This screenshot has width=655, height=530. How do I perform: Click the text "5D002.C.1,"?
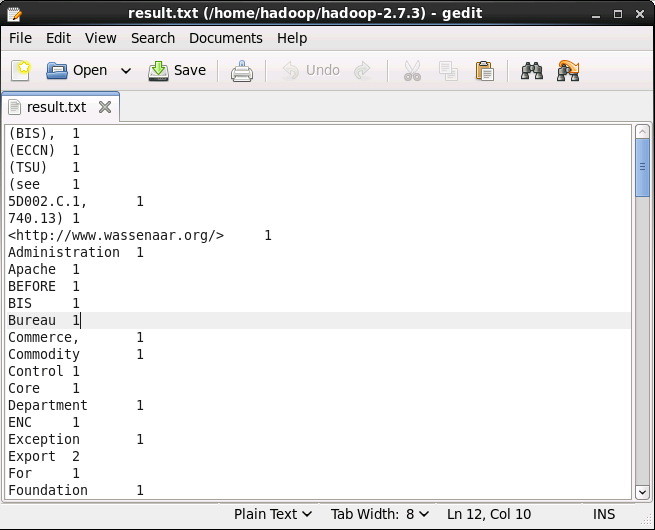[x=48, y=202]
